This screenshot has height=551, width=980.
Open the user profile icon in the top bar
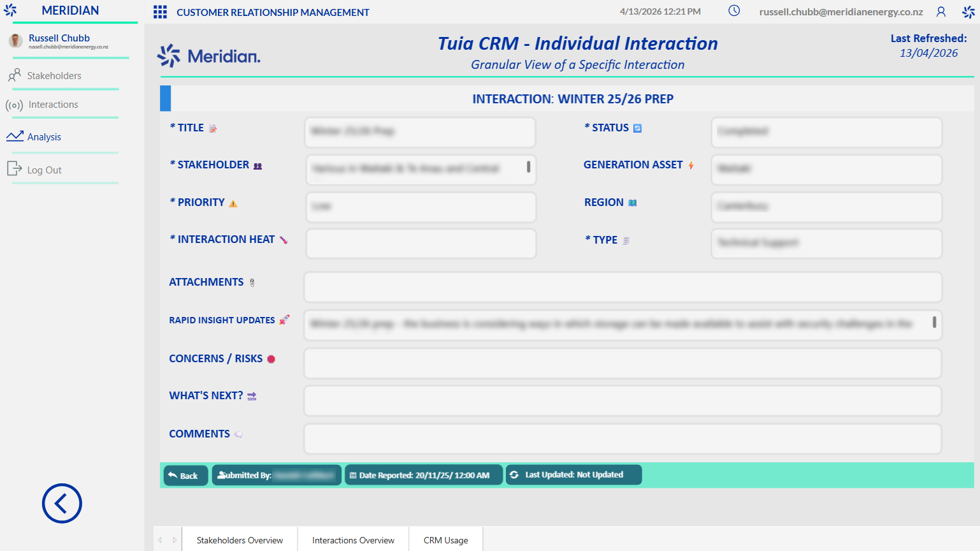pos(941,11)
